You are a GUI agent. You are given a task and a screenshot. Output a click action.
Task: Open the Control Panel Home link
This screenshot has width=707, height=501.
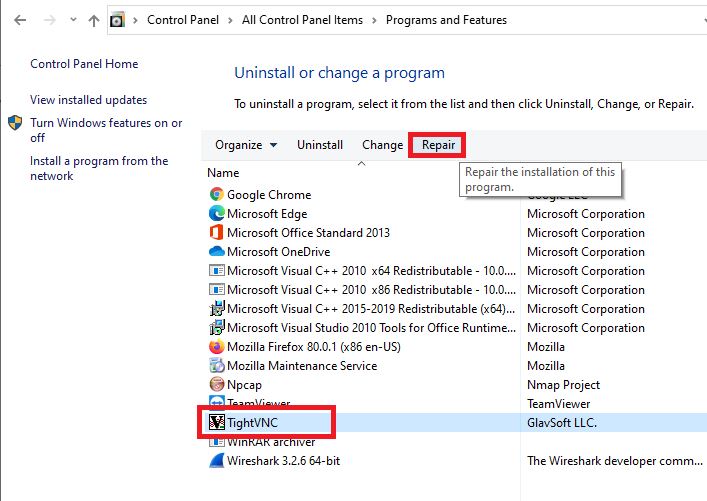coord(84,64)
